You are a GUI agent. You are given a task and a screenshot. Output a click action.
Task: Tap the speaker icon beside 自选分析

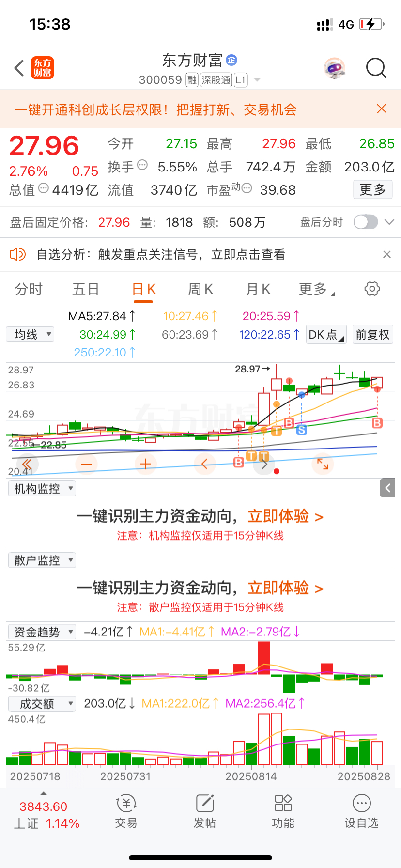[x=17, y=254]
